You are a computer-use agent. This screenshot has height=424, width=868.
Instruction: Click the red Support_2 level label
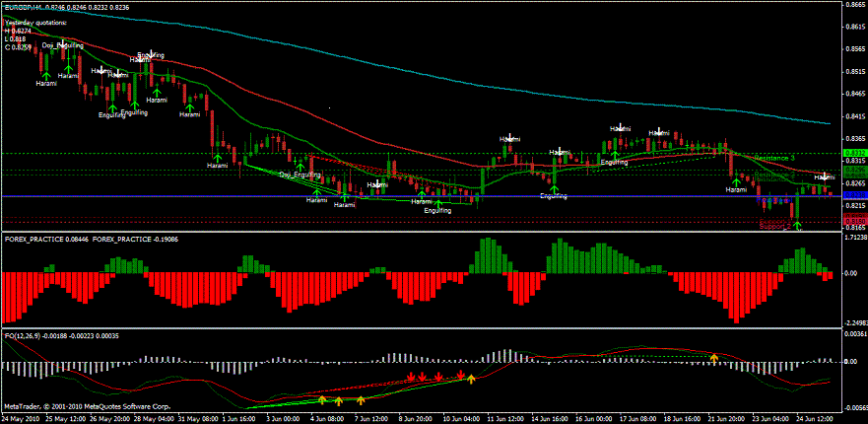(776, 226)
